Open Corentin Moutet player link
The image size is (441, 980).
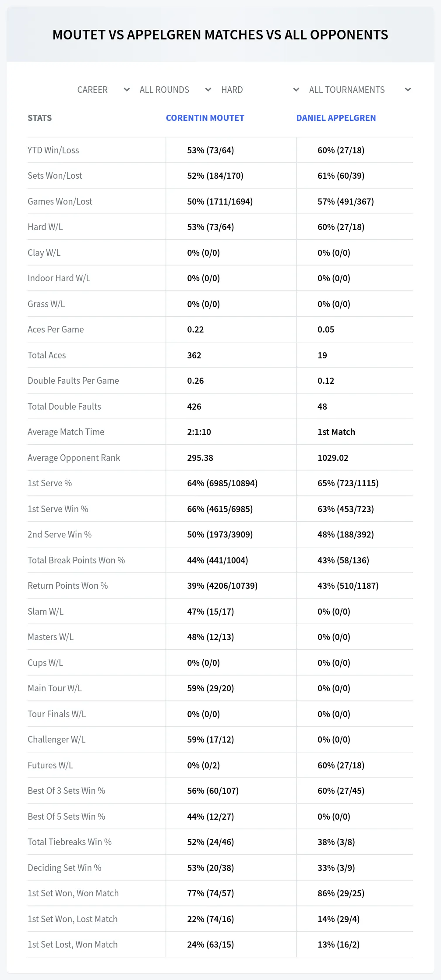point(205,118)
